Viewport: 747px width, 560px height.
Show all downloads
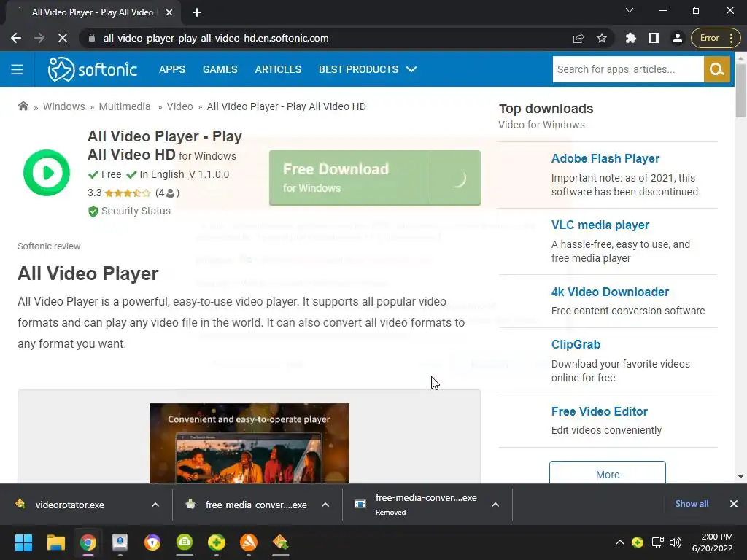click(x=692, y=504)
